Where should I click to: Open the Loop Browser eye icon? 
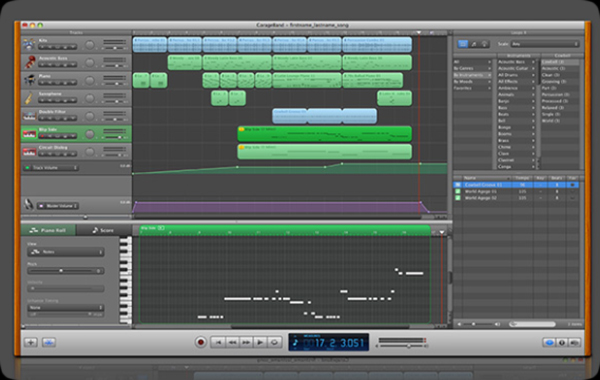(549, 342)
